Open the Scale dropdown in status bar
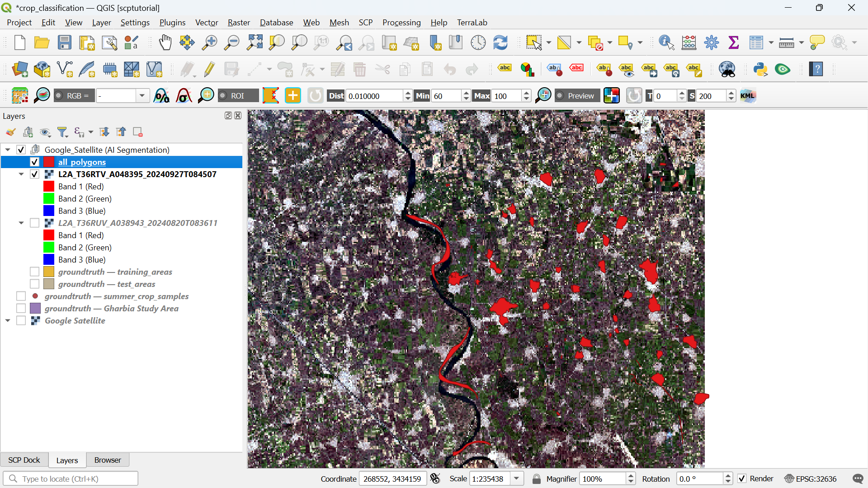The image size is (868, 488). [x=516, y=479]
